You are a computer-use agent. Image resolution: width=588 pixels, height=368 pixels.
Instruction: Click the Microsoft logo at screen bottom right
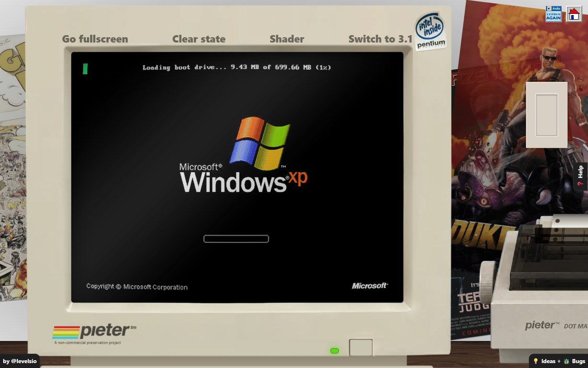(x=370, y=285)
